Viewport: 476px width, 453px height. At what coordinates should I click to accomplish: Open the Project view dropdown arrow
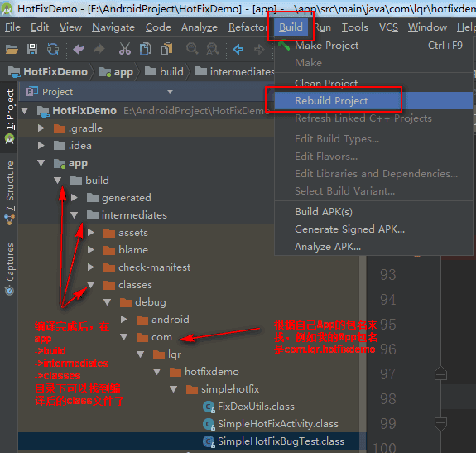170,92
